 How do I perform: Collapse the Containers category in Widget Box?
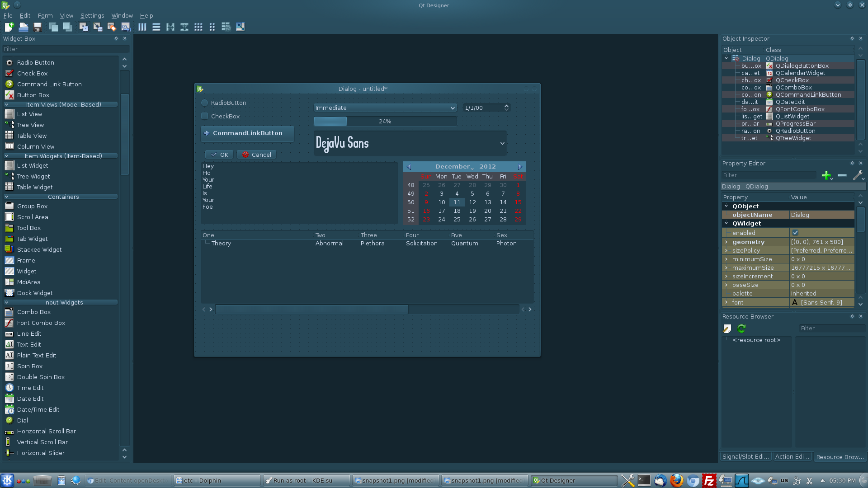point(61,197)
